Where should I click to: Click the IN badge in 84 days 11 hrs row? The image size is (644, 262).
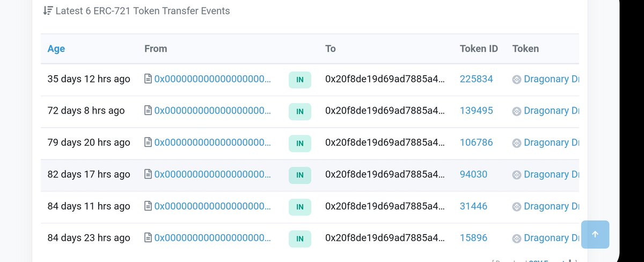[300, 207]
